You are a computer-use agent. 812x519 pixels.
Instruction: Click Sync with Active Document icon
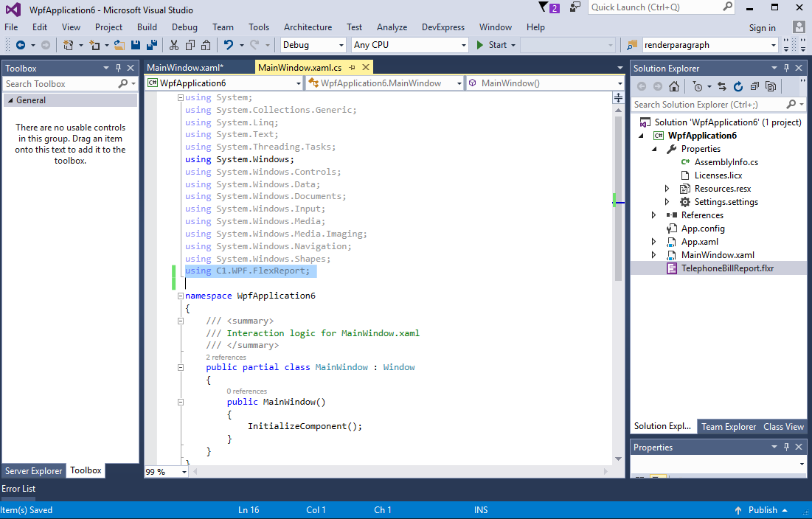click(x=722, y=86)
